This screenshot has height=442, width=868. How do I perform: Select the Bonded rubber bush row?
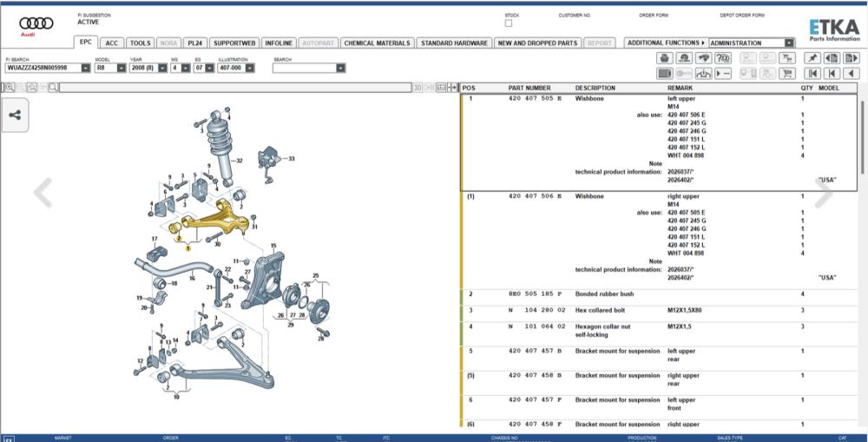[x=659, y=294]
